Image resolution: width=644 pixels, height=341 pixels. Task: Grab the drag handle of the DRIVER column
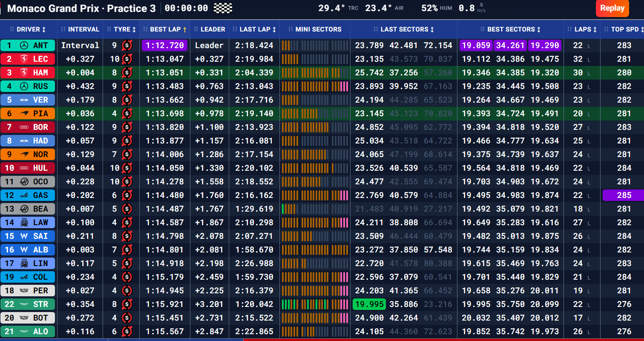pyautogui.click(x=12, y=29)
